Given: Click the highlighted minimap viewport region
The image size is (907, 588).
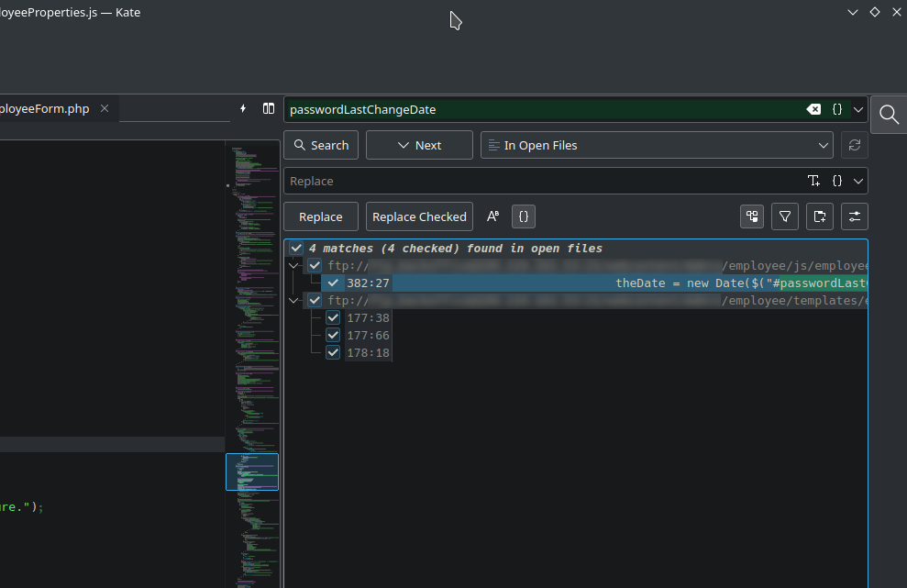Looking at the screenshot, I should click(252, 472).
